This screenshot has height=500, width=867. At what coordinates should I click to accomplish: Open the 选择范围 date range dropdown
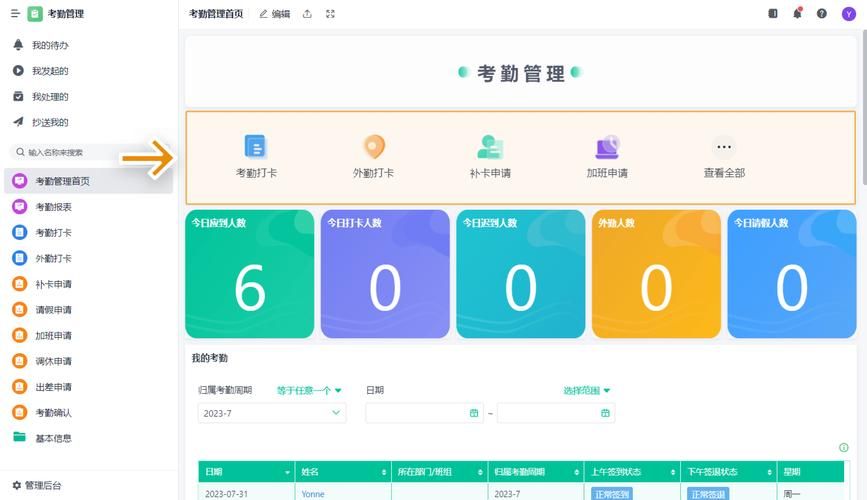click(x=586, y=390)
